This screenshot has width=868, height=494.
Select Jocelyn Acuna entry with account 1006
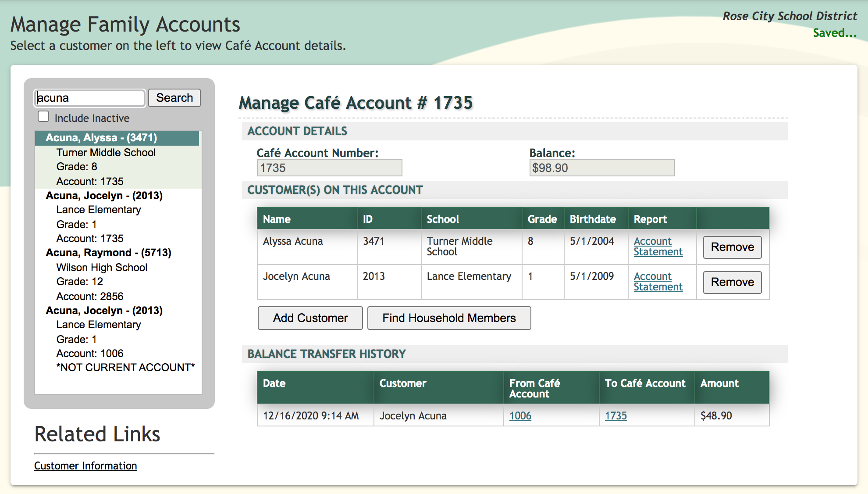coord(104,311)
